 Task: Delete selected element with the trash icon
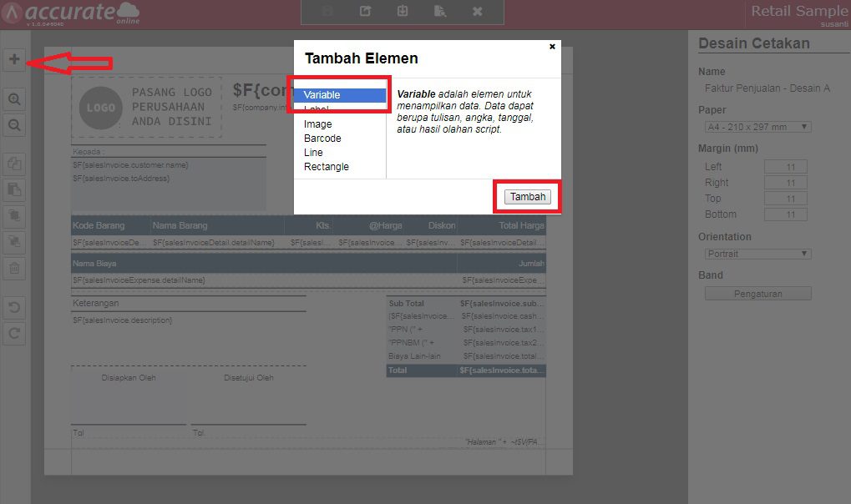[x=13, y=267]
